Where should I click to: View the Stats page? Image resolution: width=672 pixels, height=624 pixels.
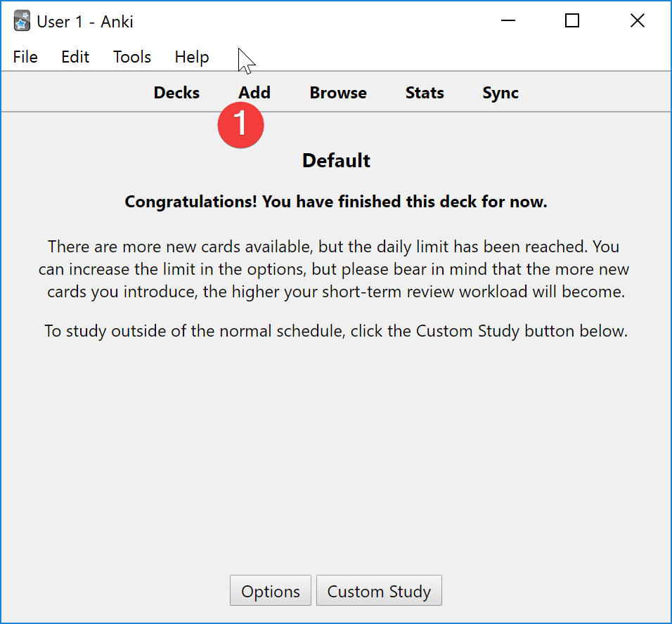click(x=425, y=93)
